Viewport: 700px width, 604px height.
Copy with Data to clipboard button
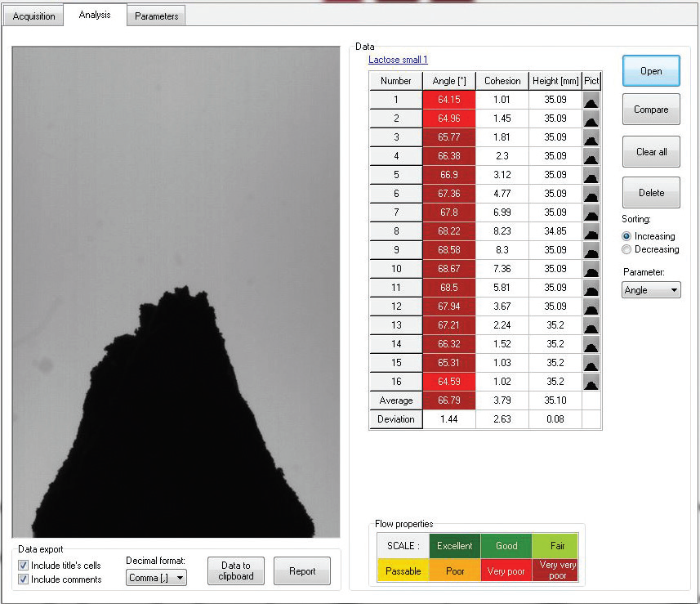click(236, 571)
